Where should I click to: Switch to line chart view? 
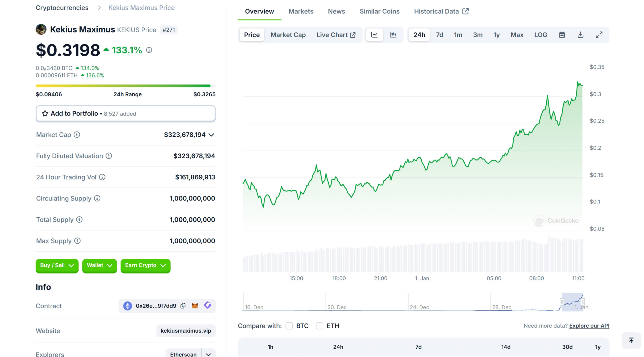click(x=374, y=35)
